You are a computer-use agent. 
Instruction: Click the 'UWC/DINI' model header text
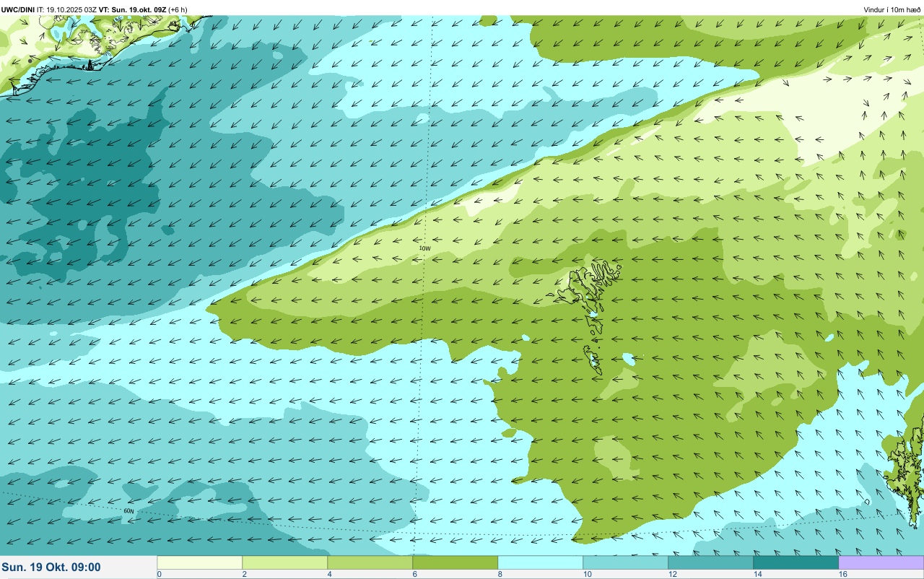click(x=18, y=9)
